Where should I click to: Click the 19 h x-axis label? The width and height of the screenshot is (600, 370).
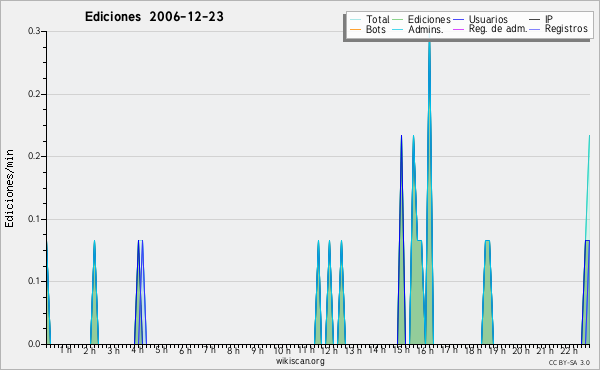pyautogui.click(x=497, y=350)
